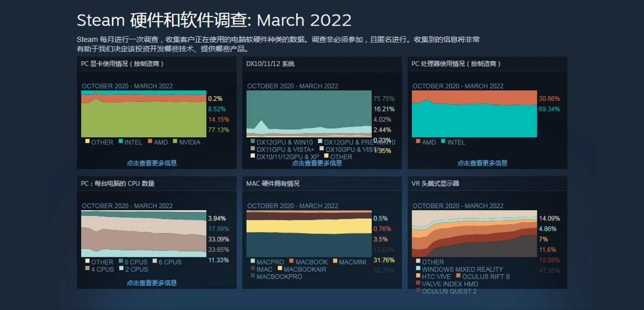Click the AMD legend square in processor chart
This screenshot has height=310, width=644.
click(417, 142)
